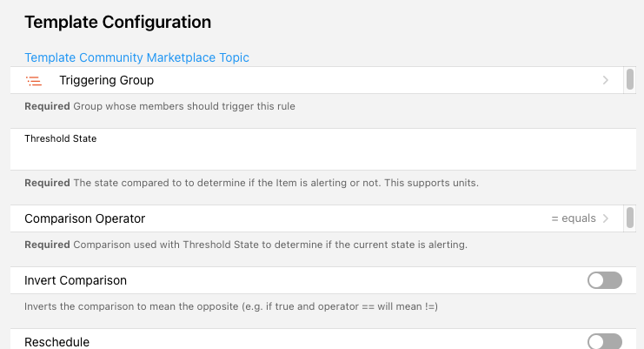Open the Template Community Marketplace Topic link

pos(136,57)
